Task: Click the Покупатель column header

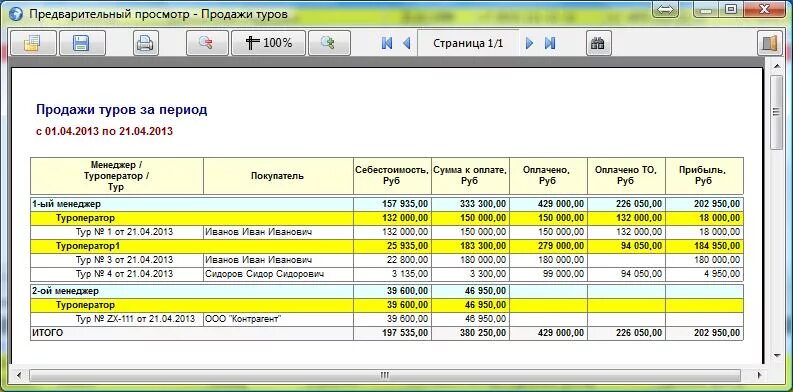Action: tap(278, 176)
